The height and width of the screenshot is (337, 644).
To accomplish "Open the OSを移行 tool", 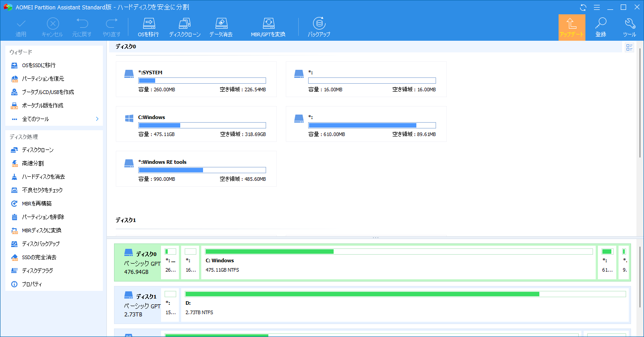I will coord(148,28).
